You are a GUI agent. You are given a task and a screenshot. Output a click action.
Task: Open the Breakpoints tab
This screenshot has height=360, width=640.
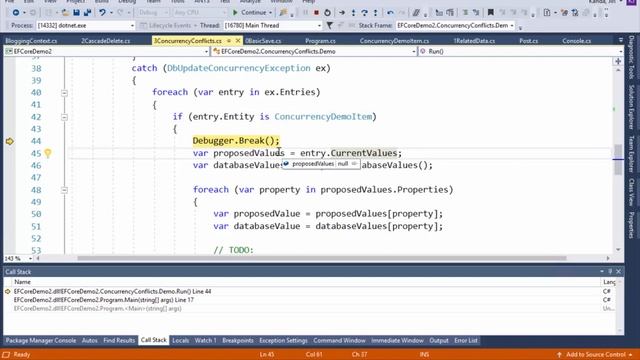click(x=238, y=340)
